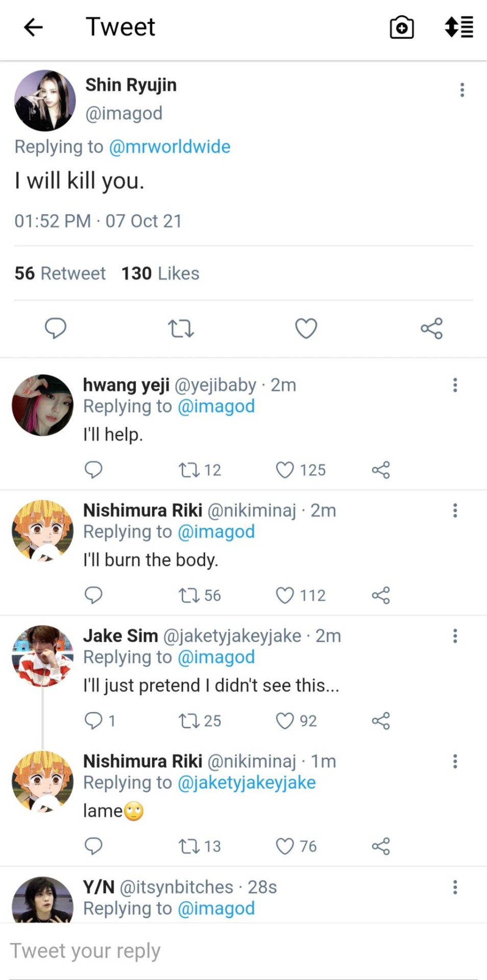
Task: View the 56 Retweet list
Action: (x=60, y=274)
